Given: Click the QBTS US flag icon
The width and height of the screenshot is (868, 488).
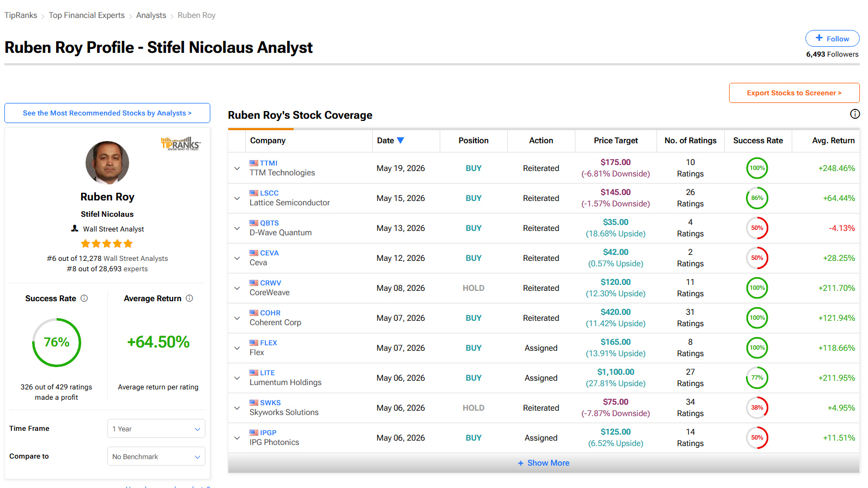Looking at the screenshot, I should (254, 223).
